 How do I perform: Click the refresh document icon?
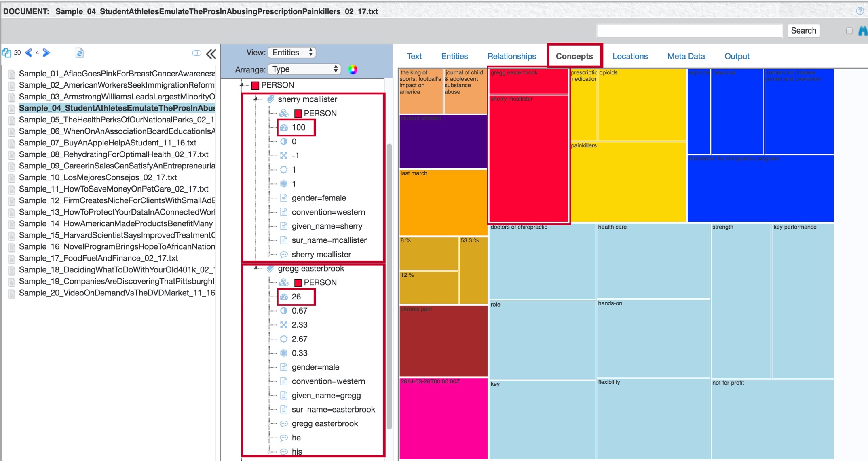80,53
